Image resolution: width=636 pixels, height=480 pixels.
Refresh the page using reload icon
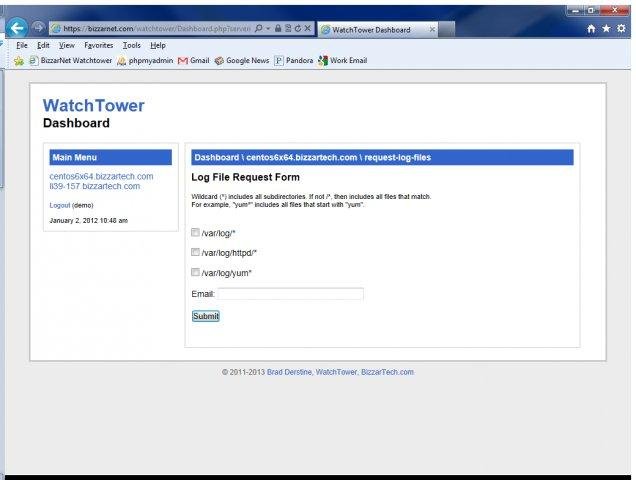pyautogui.click(x=298, y=28)
